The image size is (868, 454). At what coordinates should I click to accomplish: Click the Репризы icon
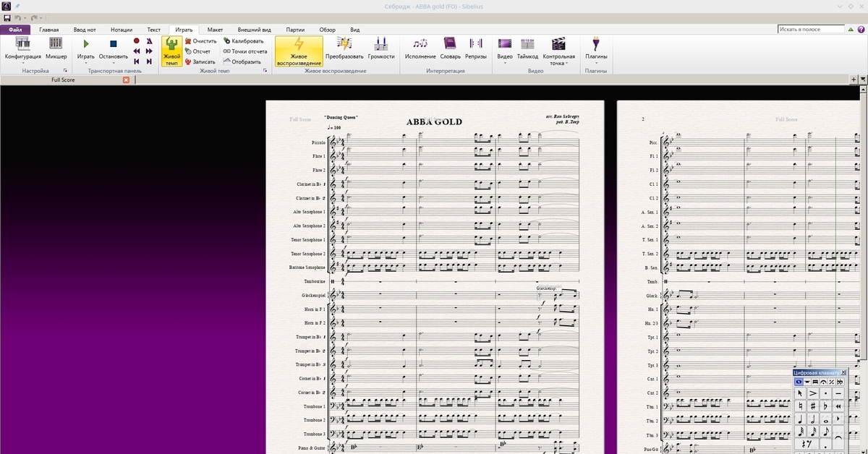click(476, 48)
